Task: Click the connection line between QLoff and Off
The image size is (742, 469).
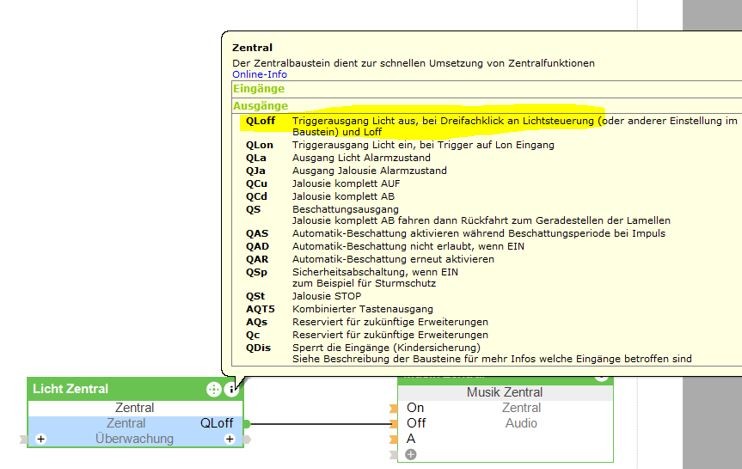Action: [319, 424]
